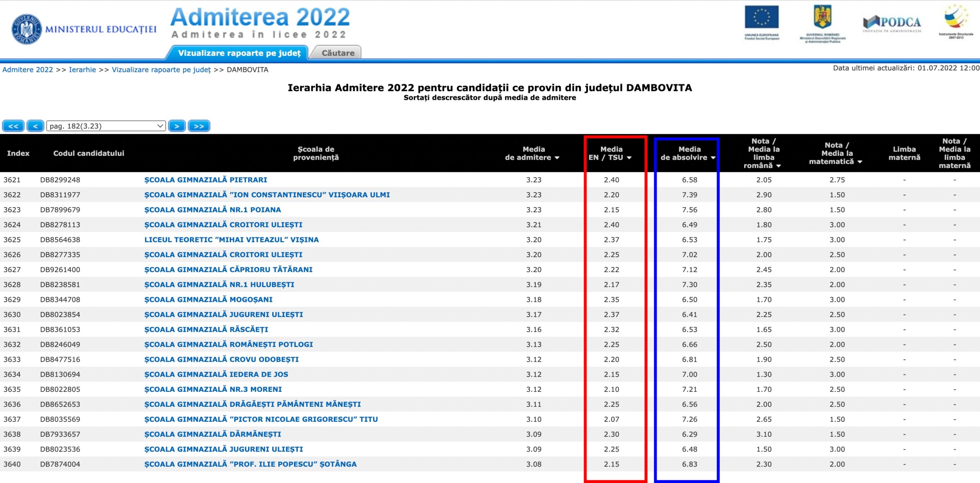Open Școala Gimnazială Crovu Odobești link
This screenshot has width=980, height=483.
(221, 359)
